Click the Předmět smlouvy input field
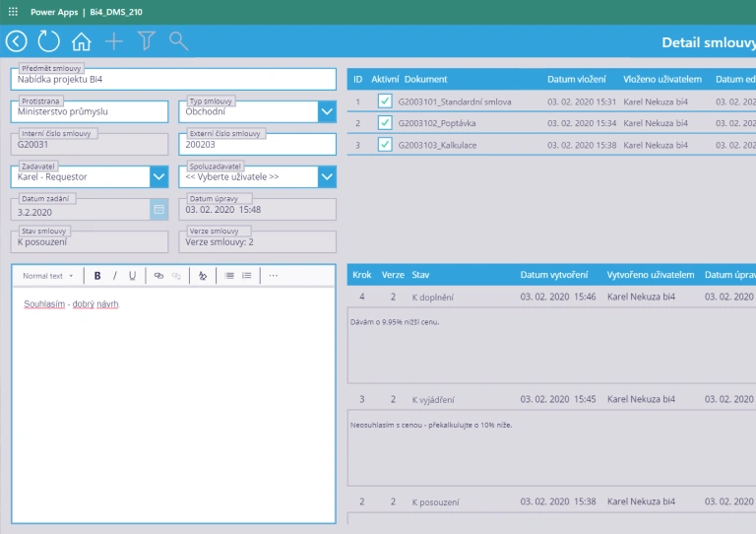 point(173,80)
